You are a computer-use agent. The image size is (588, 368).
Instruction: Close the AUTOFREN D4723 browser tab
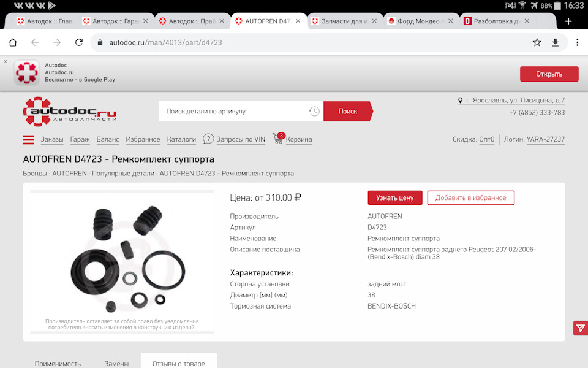click(298, 21)
